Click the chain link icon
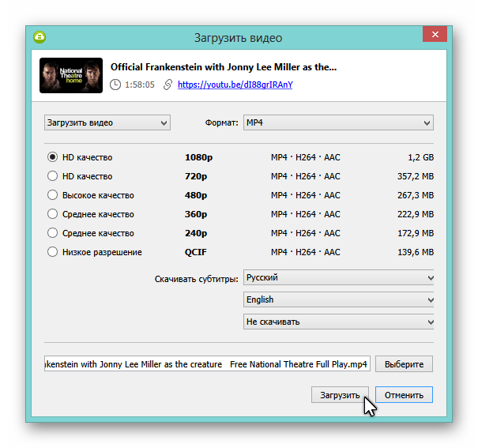Image resolution: width=478 pixels, height=448 pixels. coord(167,85)
